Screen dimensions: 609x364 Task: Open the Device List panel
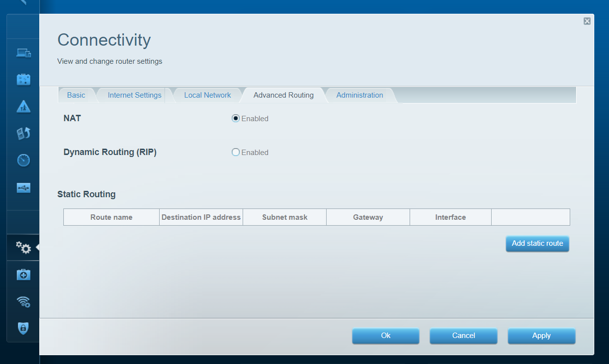click(x=23, y=52)
